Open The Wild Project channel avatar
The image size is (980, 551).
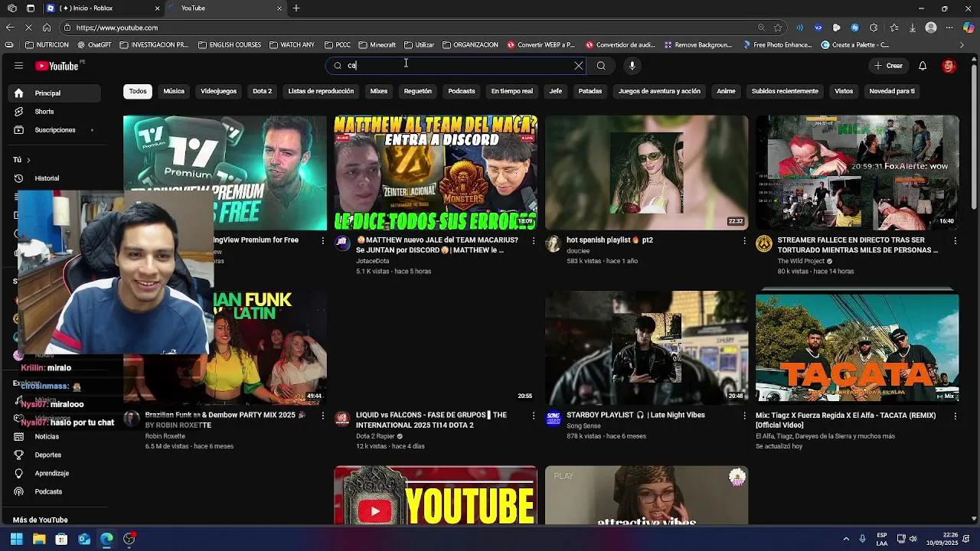click(x=764, y=243)
